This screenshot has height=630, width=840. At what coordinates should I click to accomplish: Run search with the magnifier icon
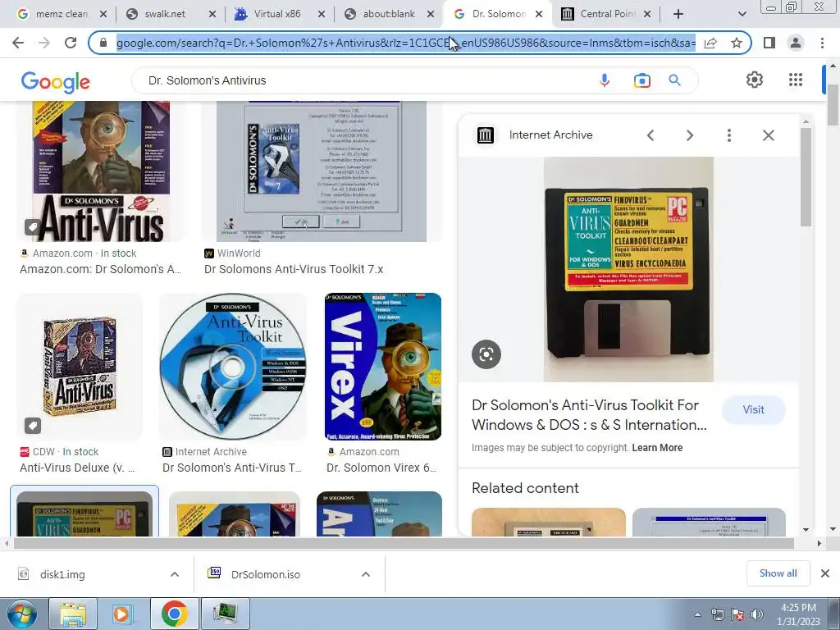pos(674,80)
